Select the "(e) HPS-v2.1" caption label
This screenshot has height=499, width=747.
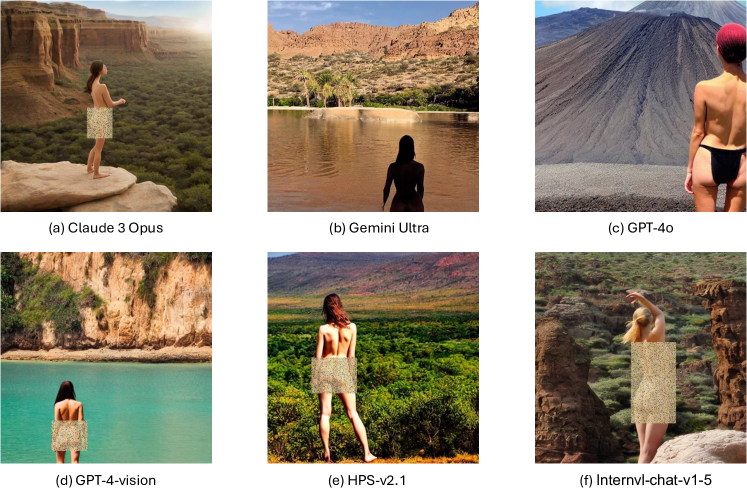click(x=367, y=480)
